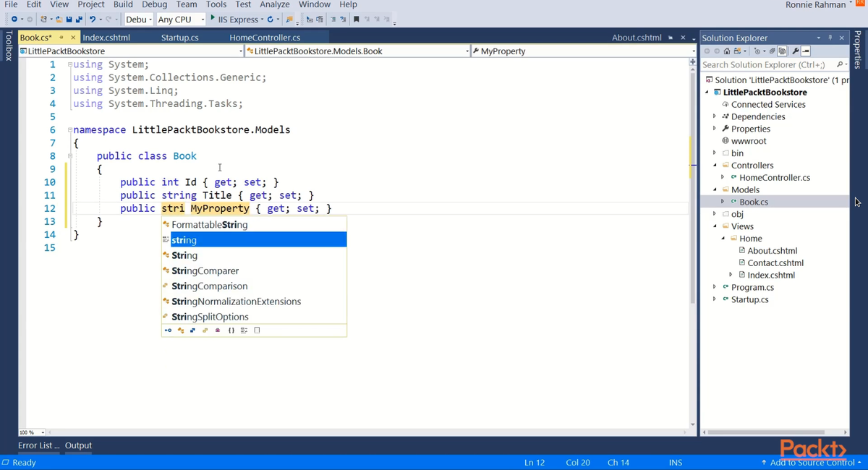The height and width of the screenshot is (470, 868).
Task: Click the Undo toolbar icon
Action: click(x=93, y=19)
